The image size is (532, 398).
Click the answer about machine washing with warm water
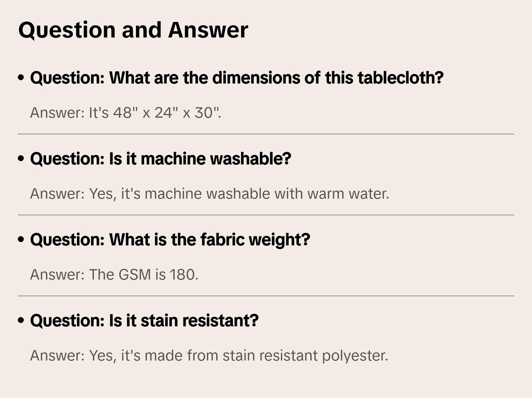(210, 194)
